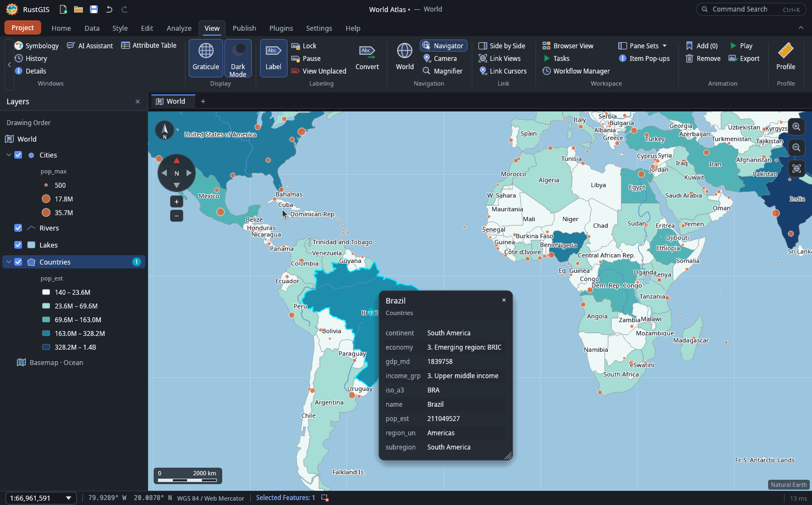This screenshot has width=812, height=505.
Task: Hide the Lakes layer via checkbox
Action: point(18,245)
